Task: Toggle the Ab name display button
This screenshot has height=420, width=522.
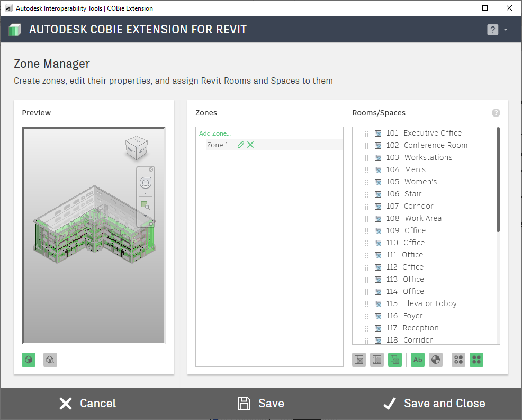Action: point(418,360)
